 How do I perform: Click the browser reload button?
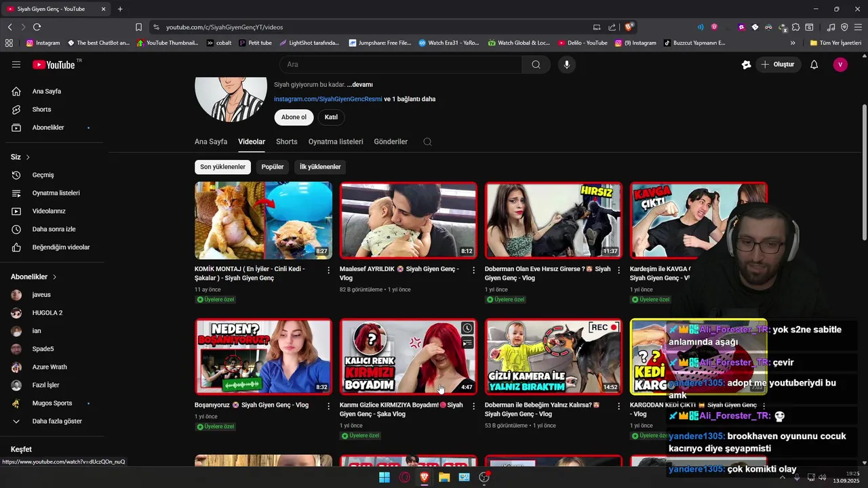[37, 27]
